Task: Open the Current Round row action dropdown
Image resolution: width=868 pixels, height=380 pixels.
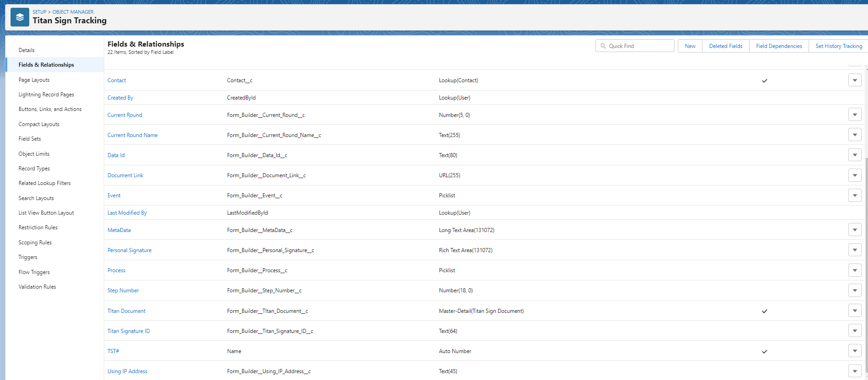Action: pos(855,115)
